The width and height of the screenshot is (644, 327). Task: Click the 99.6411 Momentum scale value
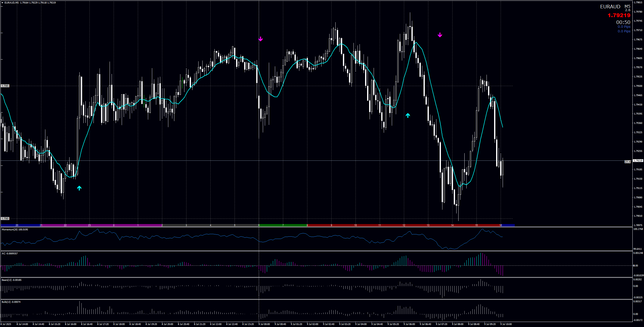[x=638, y=249]
